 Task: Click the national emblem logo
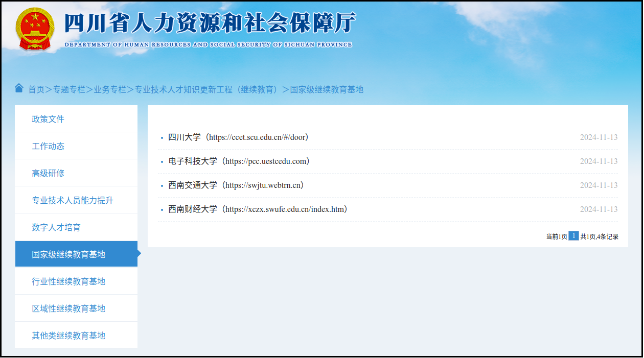tap(34, 29)
